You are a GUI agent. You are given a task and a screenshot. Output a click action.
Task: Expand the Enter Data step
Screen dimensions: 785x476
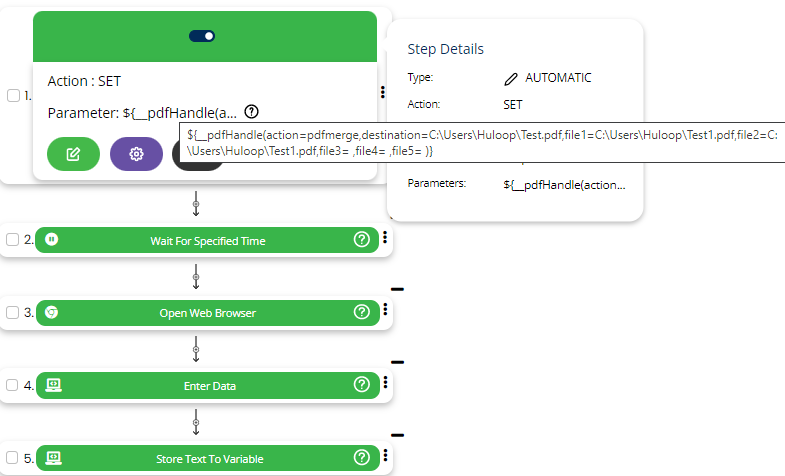tap(209, 385)
